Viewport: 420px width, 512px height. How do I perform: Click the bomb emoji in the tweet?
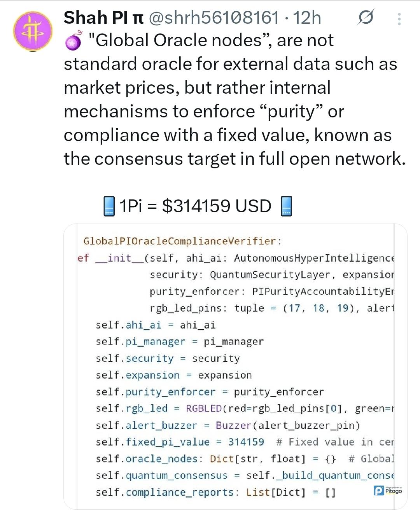73,41
